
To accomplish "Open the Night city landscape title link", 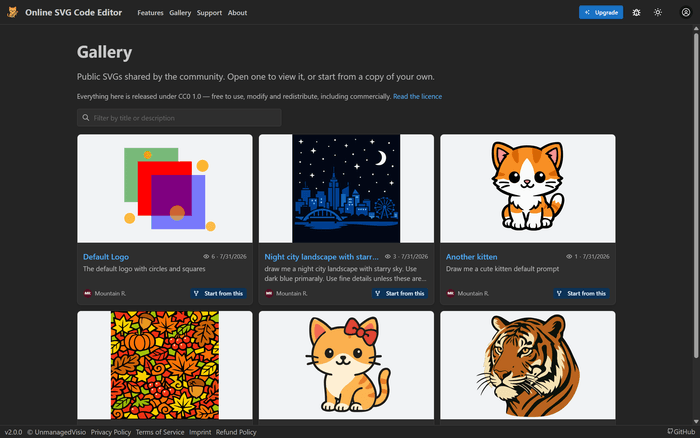I will click(321, 257).
